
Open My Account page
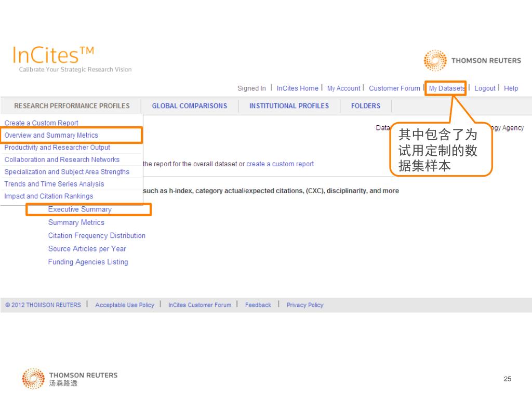click(x=343, y=88)
